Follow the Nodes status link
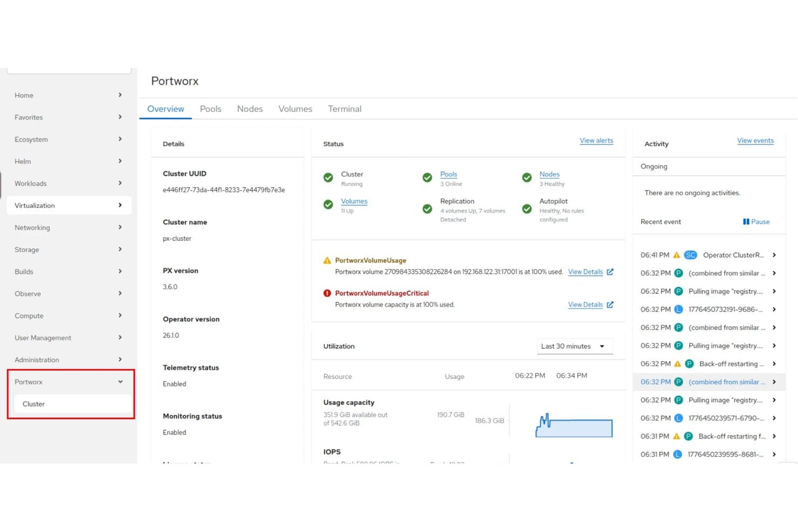Screen dimensions: 798x532 549,174
